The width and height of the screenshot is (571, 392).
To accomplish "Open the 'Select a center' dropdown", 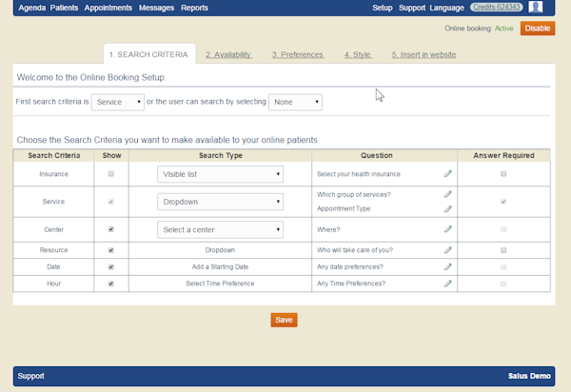I will (221, 229).
